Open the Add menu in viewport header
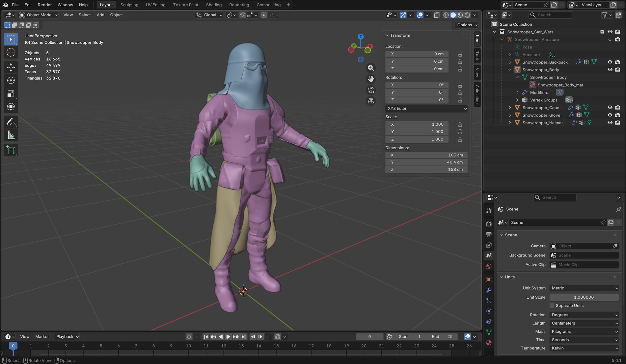 101,15
